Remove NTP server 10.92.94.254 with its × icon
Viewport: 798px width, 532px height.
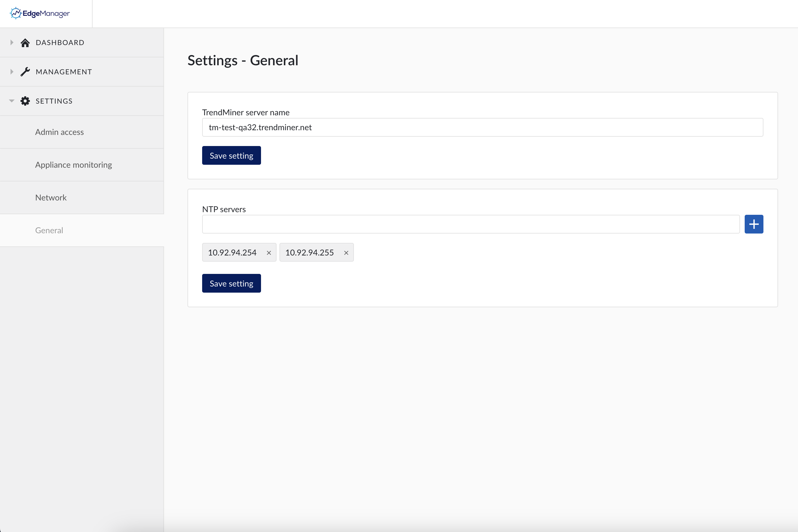(x=269, y=253)
